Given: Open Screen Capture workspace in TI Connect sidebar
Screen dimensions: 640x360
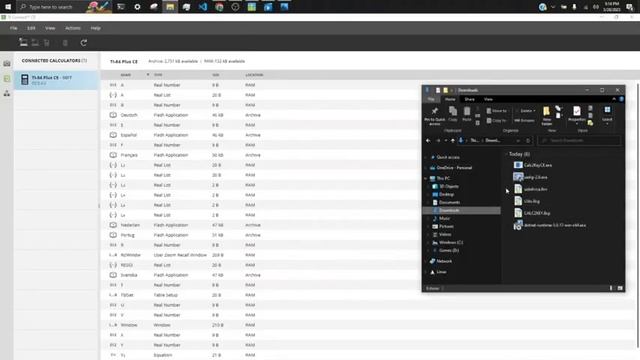Looking at the screenshot, I should 7,64.
